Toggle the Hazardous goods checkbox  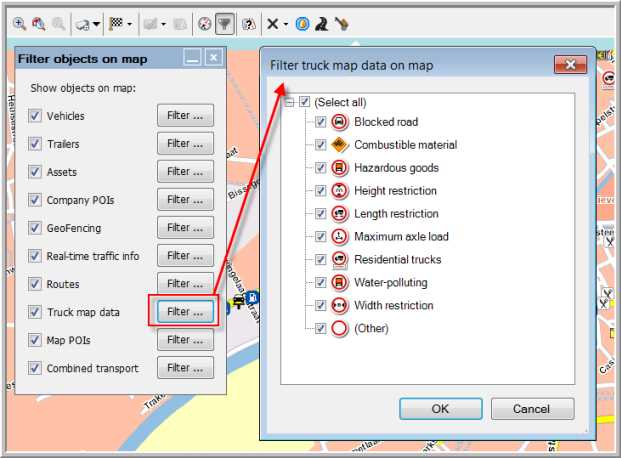[321, 168]
